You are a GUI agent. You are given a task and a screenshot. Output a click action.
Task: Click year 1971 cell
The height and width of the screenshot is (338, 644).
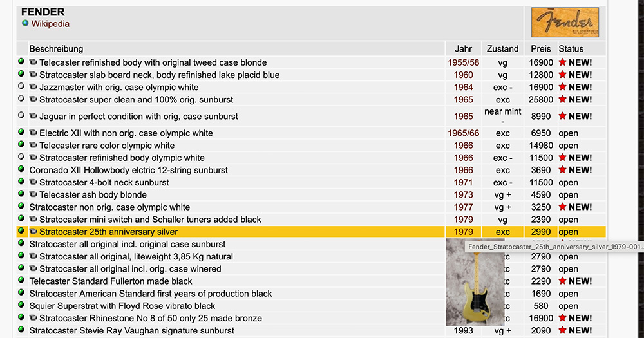point(463,182)
